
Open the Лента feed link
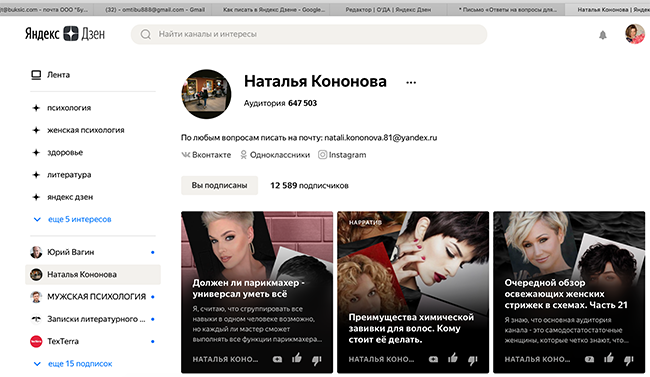(x=58, y=75)
